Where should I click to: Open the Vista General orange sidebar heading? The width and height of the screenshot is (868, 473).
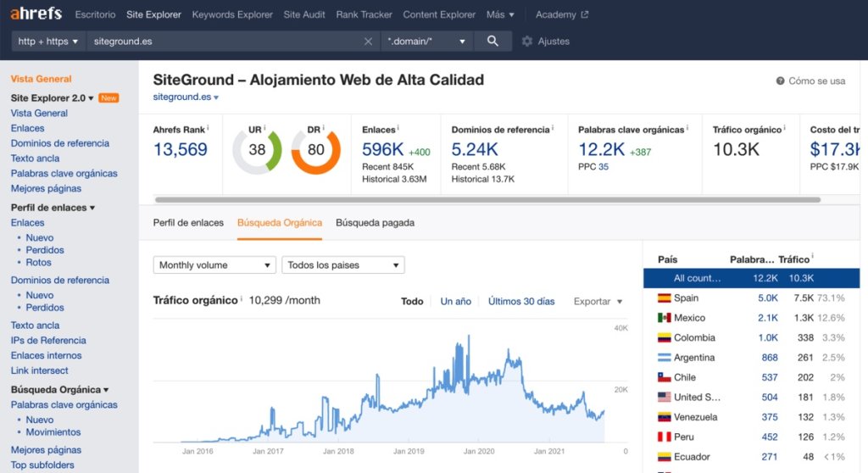(41, 79)
